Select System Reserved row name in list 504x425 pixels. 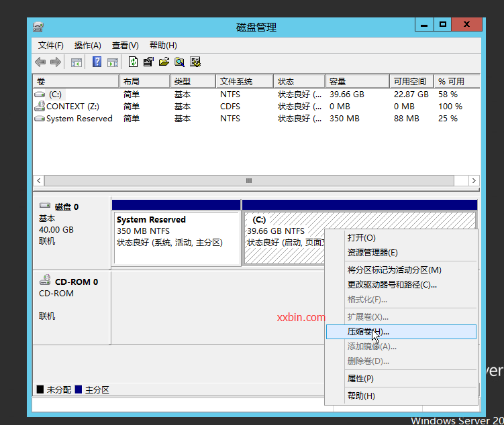[79, 119]
